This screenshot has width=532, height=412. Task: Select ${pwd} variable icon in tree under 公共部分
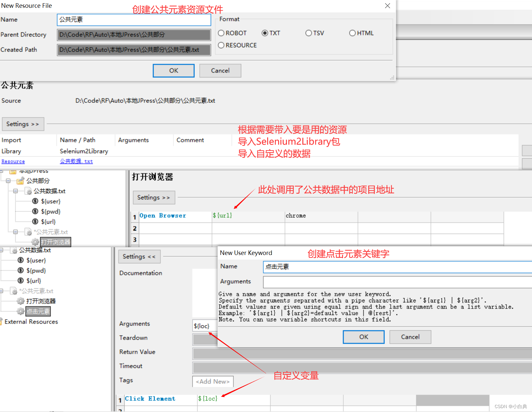pos(35,212)
